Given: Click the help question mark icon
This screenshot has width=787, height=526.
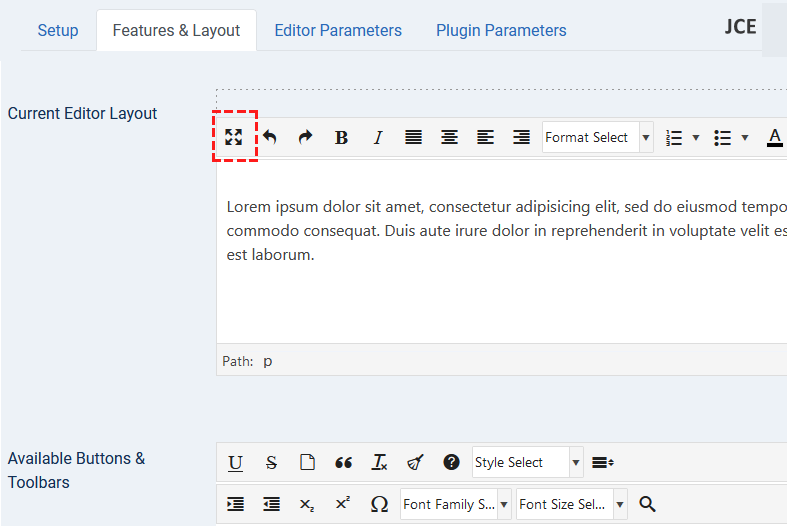Looking at the screenshot, I should (x=451, y=462).
